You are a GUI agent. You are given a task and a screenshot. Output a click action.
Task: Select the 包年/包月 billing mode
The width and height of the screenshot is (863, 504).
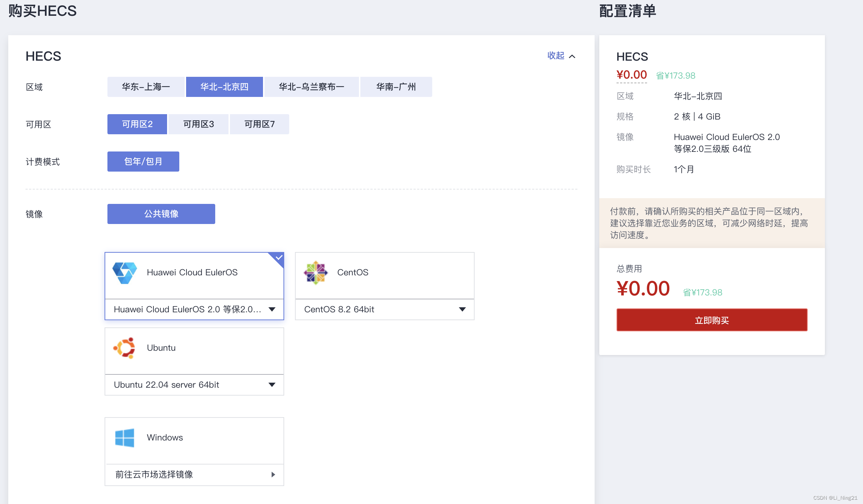click(x=143, y=161)
